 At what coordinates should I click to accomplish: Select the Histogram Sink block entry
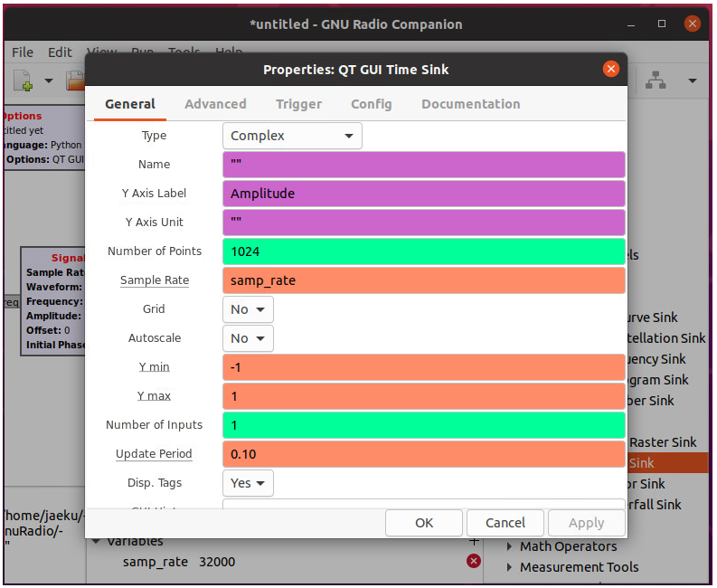pyautogui.click(x=657, y=379)
